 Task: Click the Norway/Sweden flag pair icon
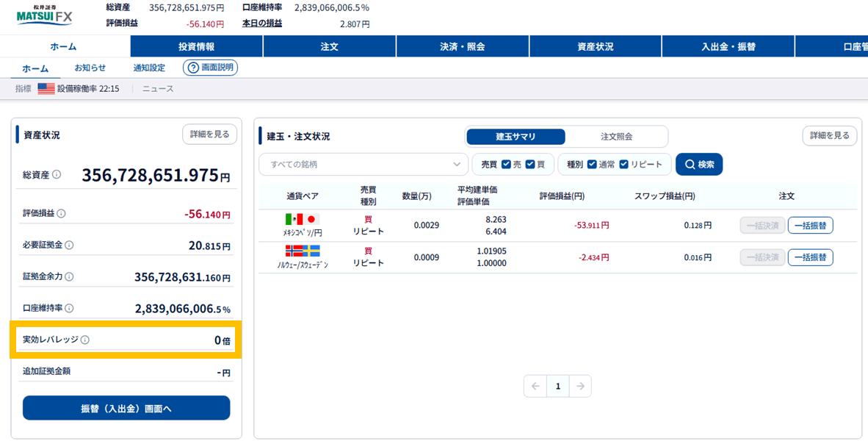point(303,251)
